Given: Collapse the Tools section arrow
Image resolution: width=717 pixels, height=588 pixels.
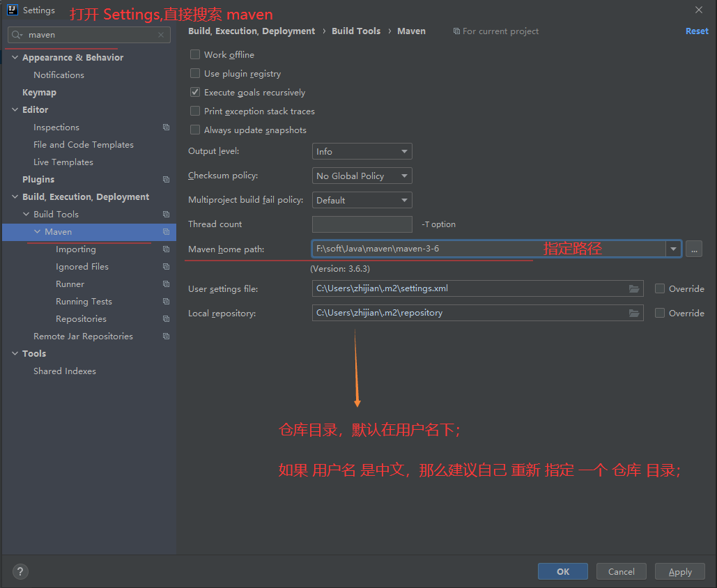Looking at the screenshot, I should 15,353.
